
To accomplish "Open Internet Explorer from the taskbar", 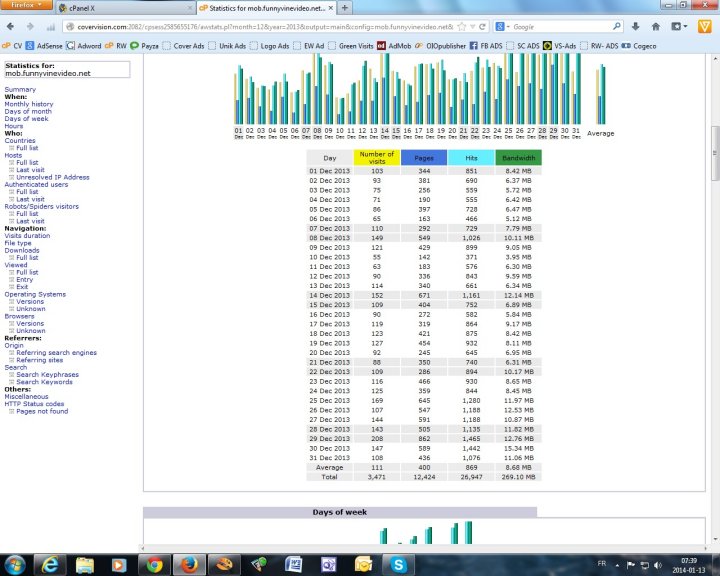I will [49, 563].
